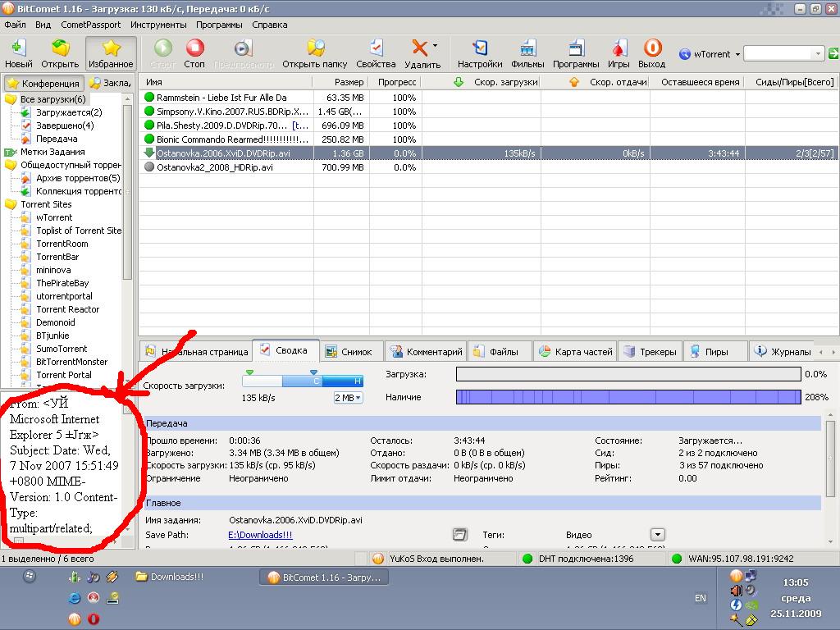This screenshot has width=840, height=630.
Task: Switch to the Карта частей tab
Action: 575,351
